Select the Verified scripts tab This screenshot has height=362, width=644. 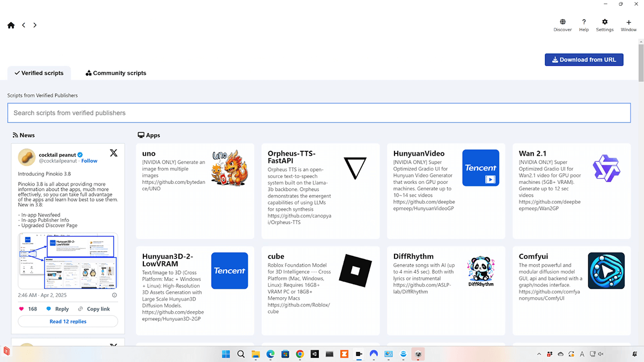(x=39, y=73)
